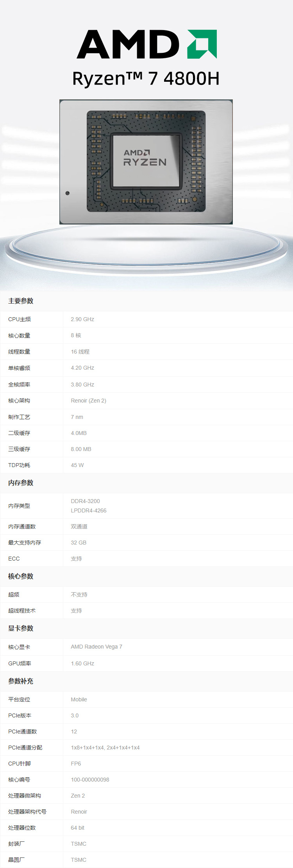The width and height of the screenshot is (293, 868).
Task: Select the 2.90 GHz value
Action: [x=82, y=319]
